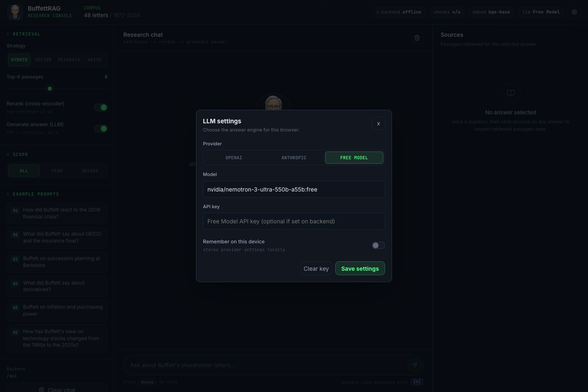Image resolution: width=588 pixels, height=392 pixels.
Task: Click the Model name input field
Action: pyautogui.click(x=294, y=189)
